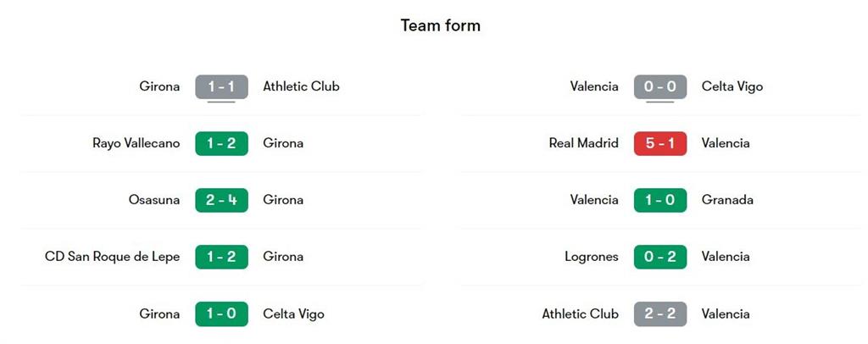Click the 1 - 1 Girona vs Athletic Club score
868x344 pixels.
pos(221,86)
